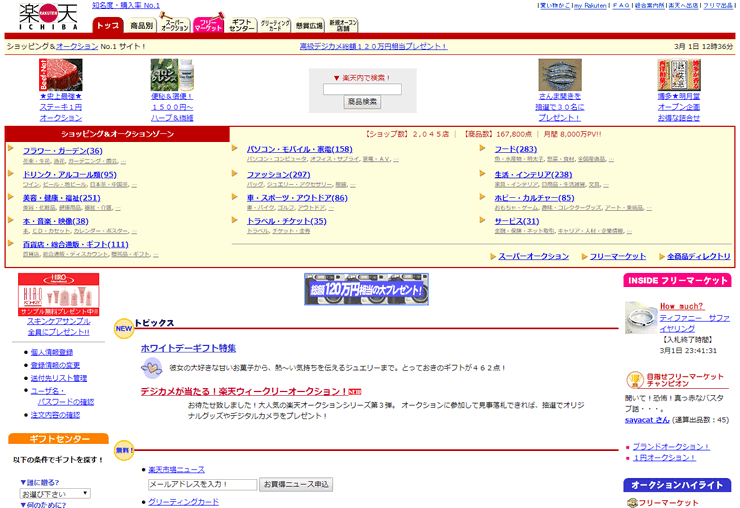Click the arrow icon beside パソコン・モバイル・家電

pyautogui.click(x=235, y=148)
